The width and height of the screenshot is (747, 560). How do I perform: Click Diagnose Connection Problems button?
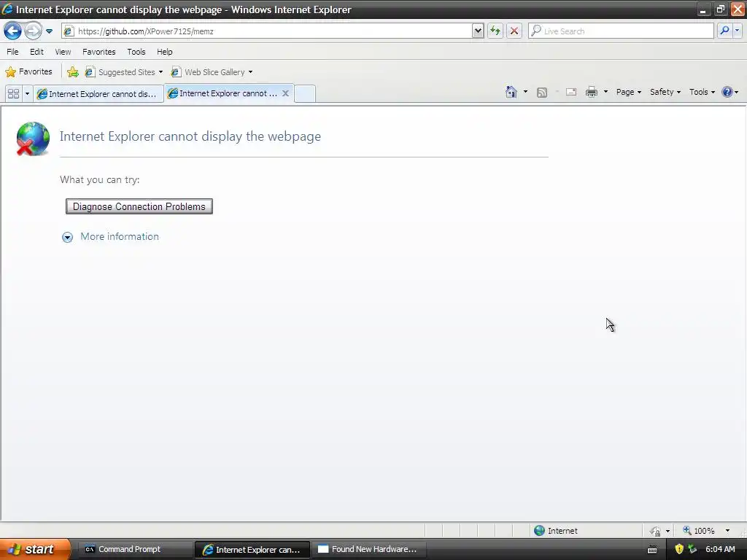139,206
